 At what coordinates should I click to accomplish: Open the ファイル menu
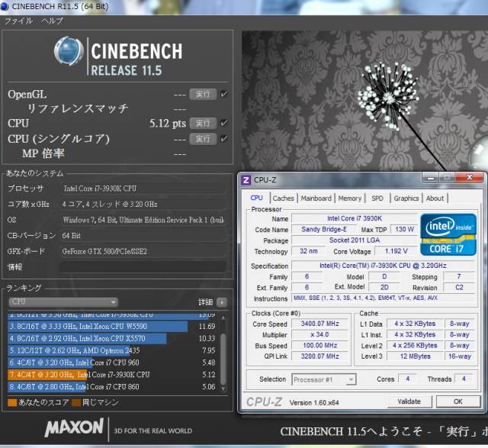click(x=18, y=21)
